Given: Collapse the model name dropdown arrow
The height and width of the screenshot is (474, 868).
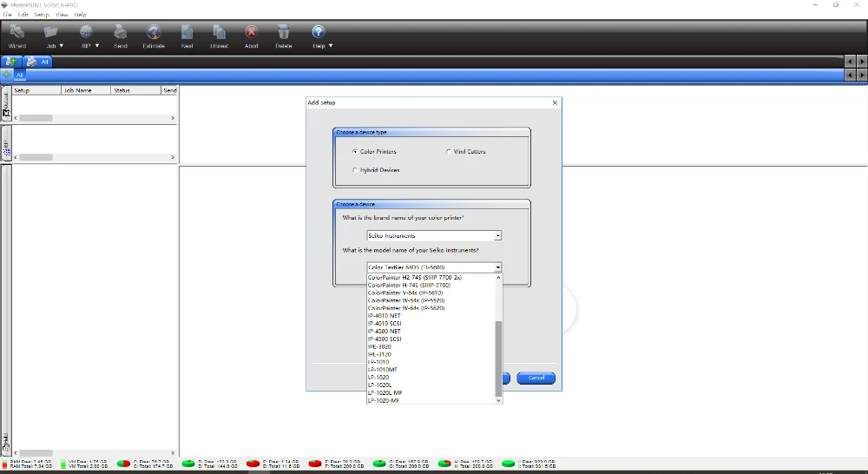Looking at the screenshot, I should (x=497, y=267).
